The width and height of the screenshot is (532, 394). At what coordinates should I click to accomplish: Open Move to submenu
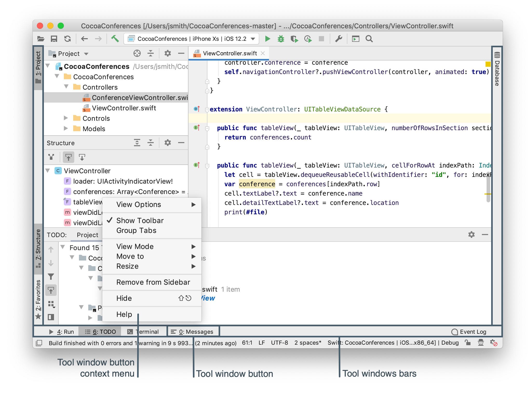[152, 256]
